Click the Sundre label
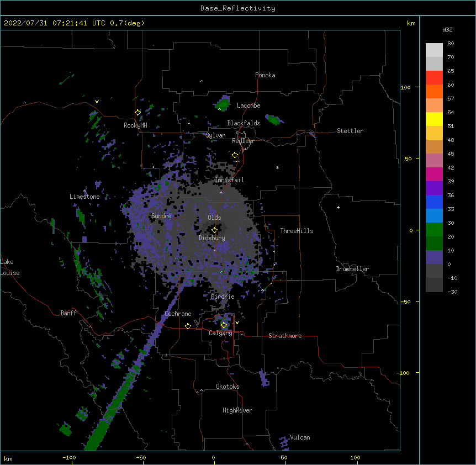 pos(161,216)
